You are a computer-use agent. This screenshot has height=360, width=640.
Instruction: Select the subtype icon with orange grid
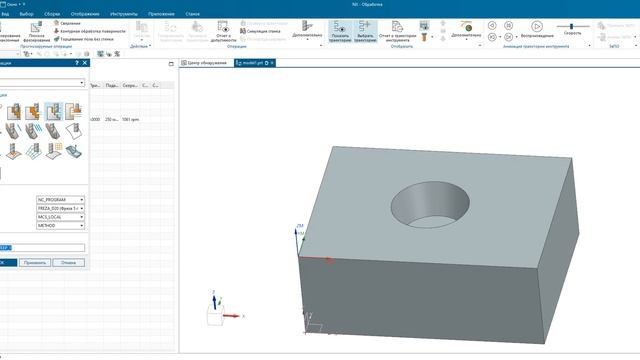tap(53, 151)
